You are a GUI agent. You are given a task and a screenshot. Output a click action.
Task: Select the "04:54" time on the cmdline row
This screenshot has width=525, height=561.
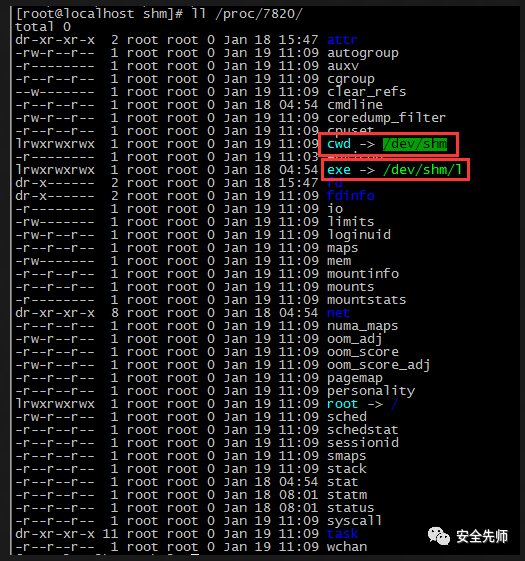[x=298, y=104]
